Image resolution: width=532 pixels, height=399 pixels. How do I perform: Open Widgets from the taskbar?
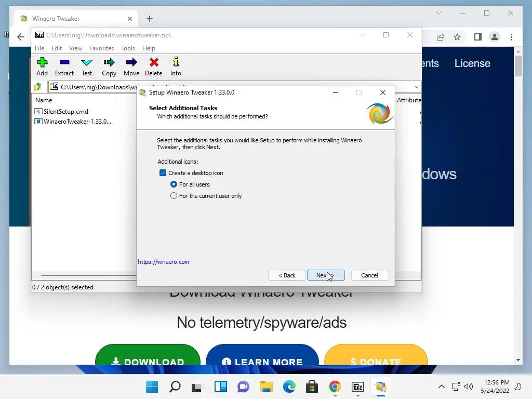(220, 387)
